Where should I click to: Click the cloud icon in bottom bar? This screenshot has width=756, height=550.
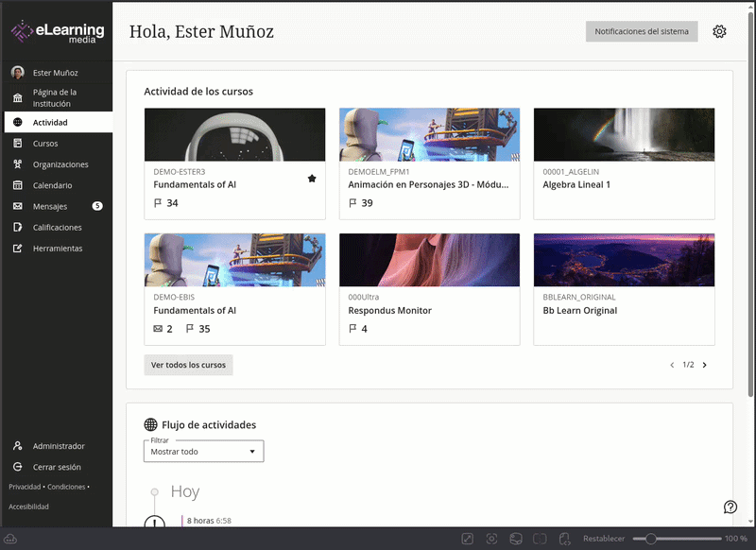pos(10,539)
